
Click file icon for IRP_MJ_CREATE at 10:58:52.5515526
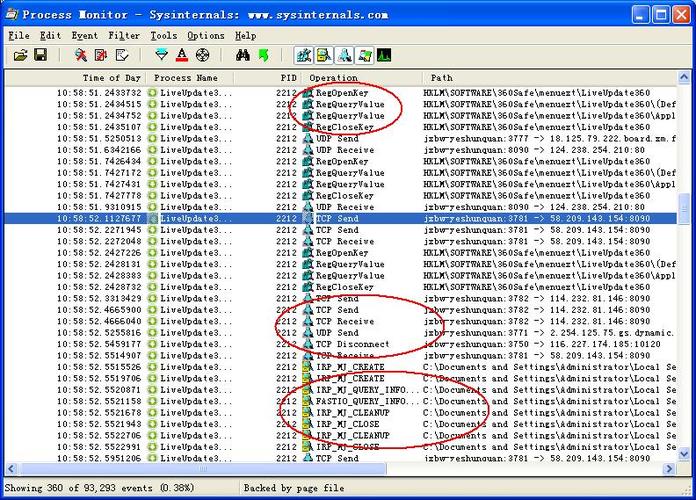click(308, 367)
